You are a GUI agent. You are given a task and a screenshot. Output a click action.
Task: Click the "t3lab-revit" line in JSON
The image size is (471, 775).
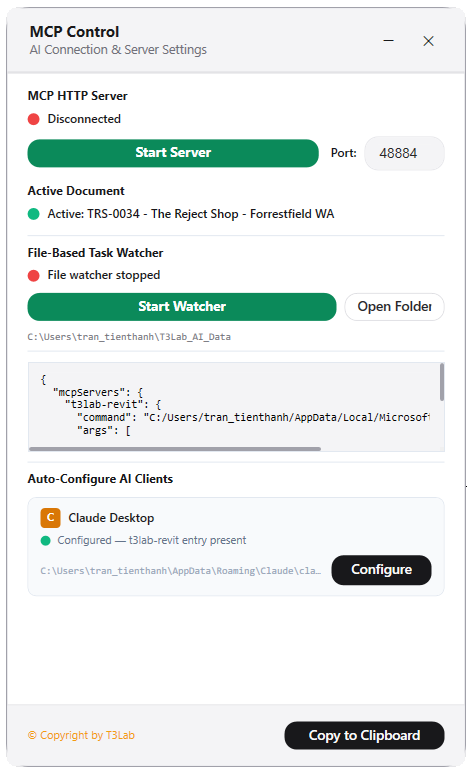click(x=113, y=405)
